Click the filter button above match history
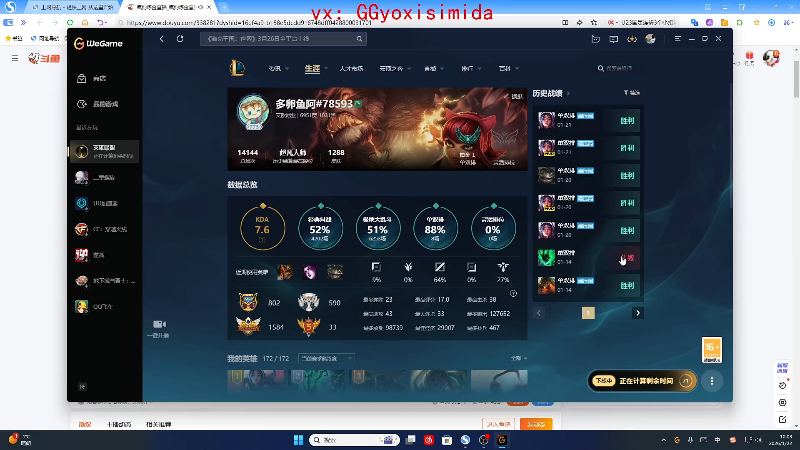The image size is (800, 450). [632, 93]
